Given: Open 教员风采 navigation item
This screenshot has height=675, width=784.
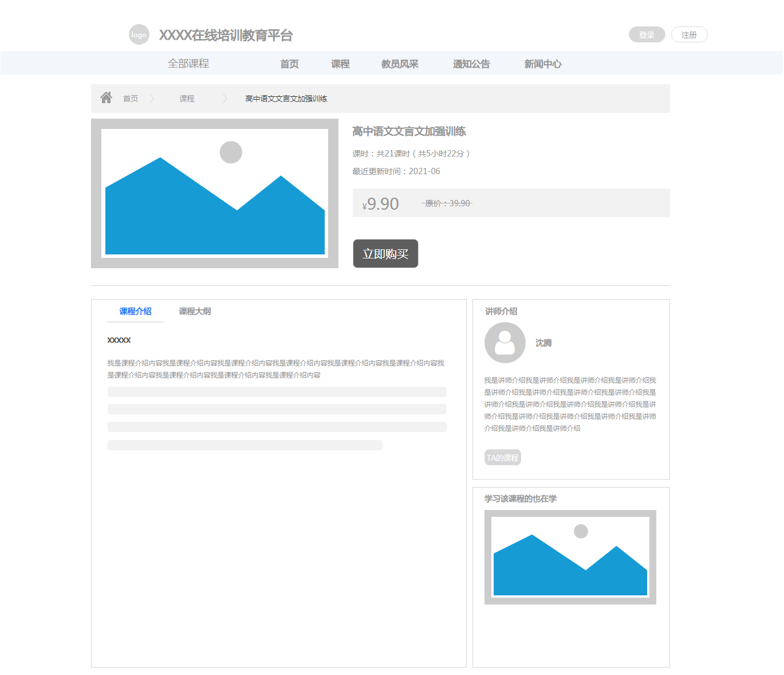Looking at the screenshot, I should click(x=400, y=64).
